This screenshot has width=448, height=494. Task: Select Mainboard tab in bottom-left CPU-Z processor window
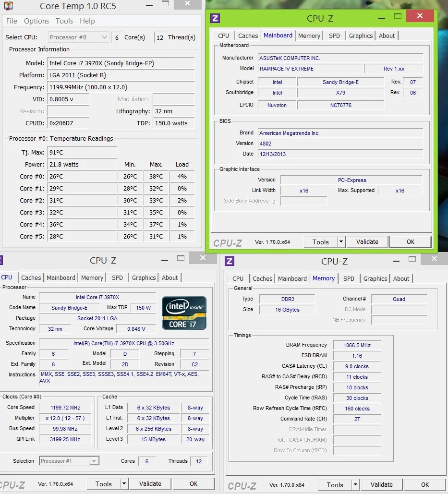[x=61, y=278]
